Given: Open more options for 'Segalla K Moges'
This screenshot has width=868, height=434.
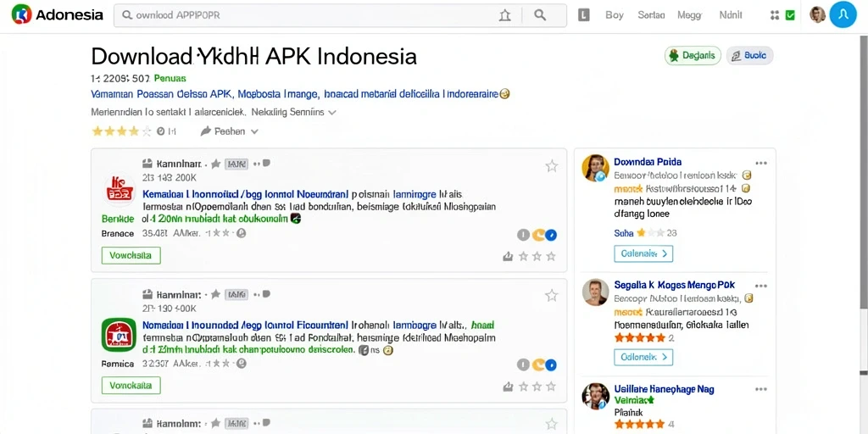Looking at the screenshot, I should [761, 286].
